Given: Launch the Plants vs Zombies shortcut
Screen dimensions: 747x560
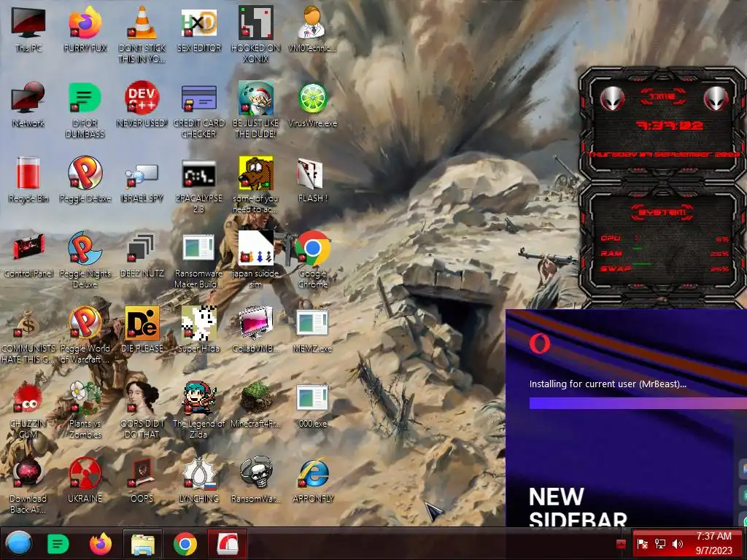Looking at the screenshot, I should coord(85,411).
